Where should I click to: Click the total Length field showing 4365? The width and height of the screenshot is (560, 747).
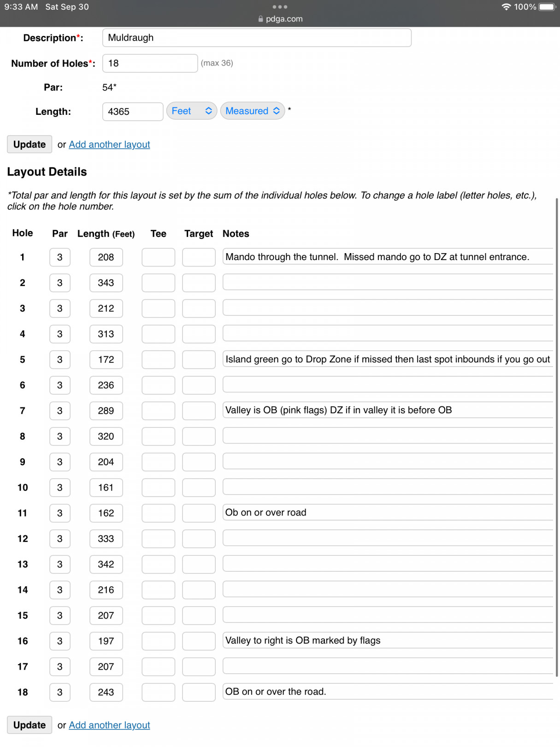133,112
